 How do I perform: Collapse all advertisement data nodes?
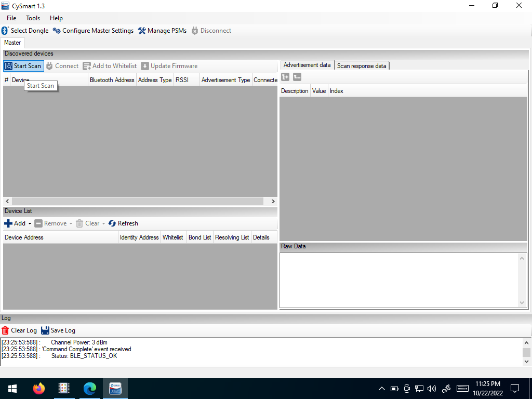coord(297,77)
